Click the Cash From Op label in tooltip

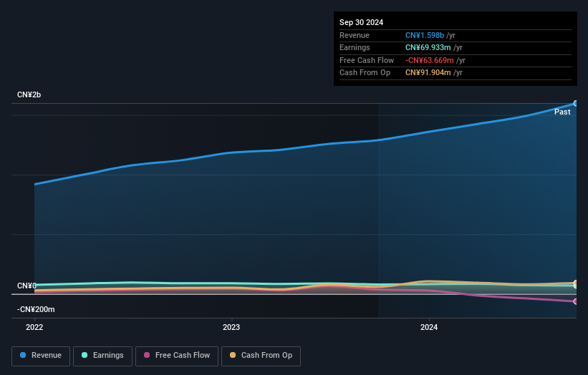pos(365,73)
